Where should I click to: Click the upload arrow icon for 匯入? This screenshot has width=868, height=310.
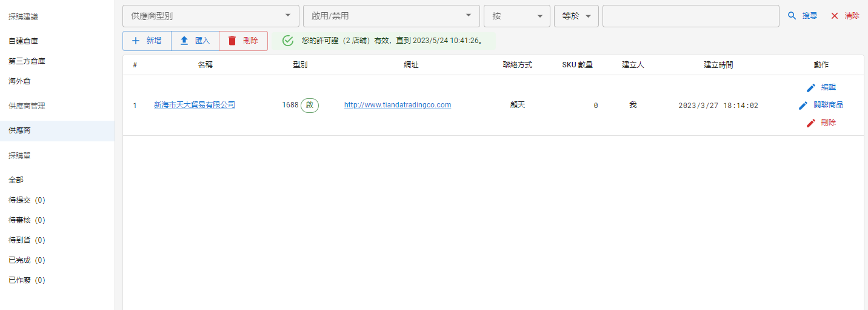coord(184,41)
